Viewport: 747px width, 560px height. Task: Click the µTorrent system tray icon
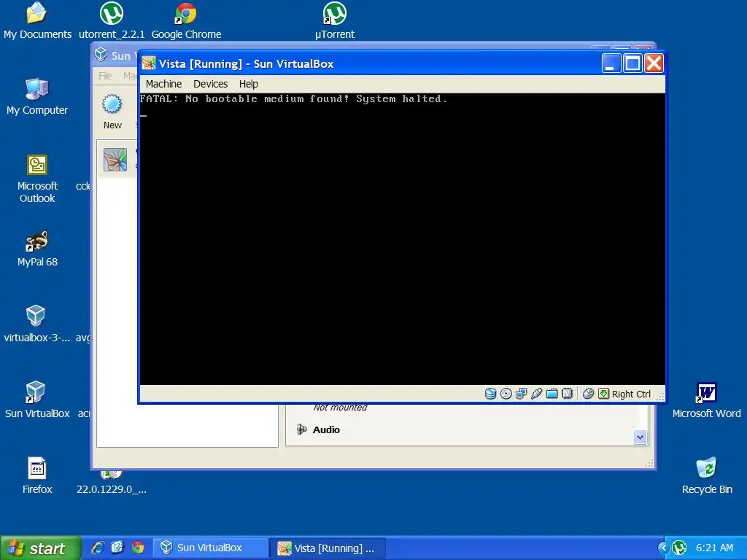click(679, 548)
